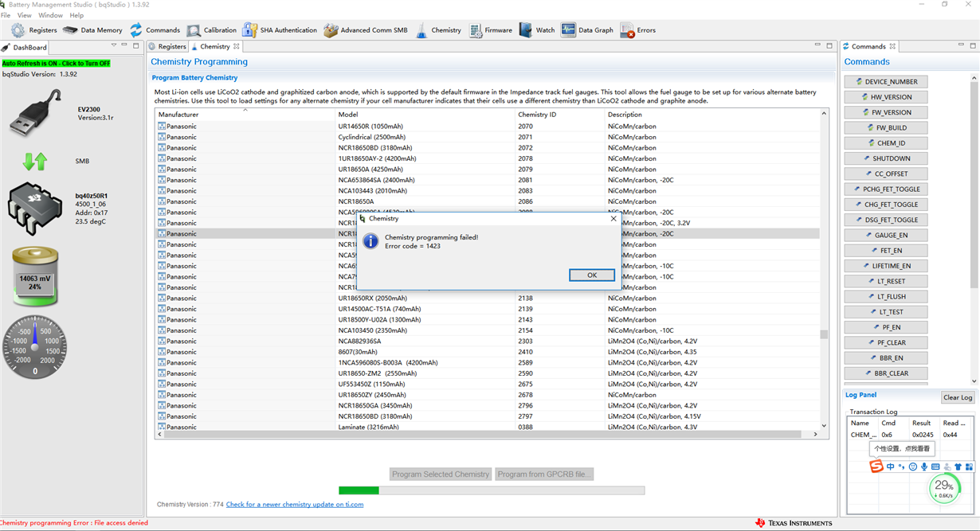Open the Commands toolbar icon
This screenshot has width=980, height=531.
136,30
